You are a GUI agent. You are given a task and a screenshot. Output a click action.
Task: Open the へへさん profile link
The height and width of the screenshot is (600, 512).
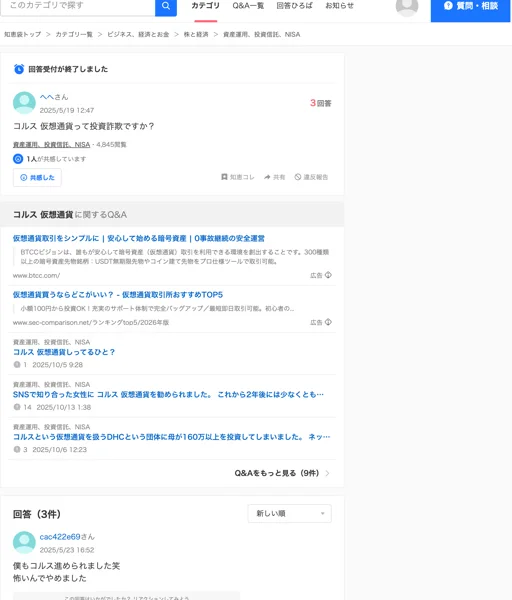point(54,97)
